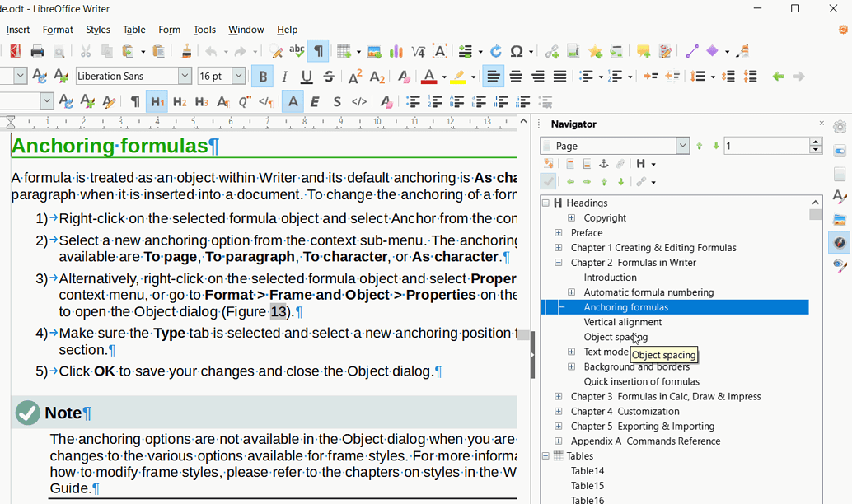The height and width of the screenshot is (504, 852).
Task: Toggle formatting marks with the pilcrow icon
Action: (318, 50)
